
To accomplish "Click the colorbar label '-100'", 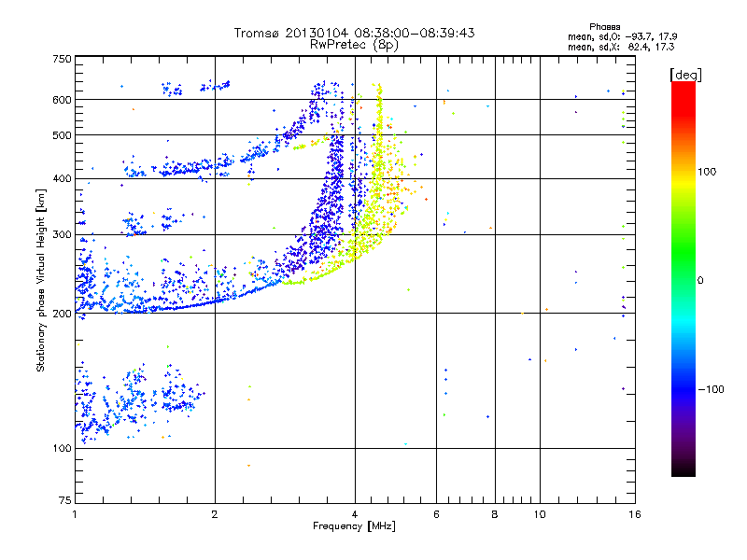I will 711,389.
